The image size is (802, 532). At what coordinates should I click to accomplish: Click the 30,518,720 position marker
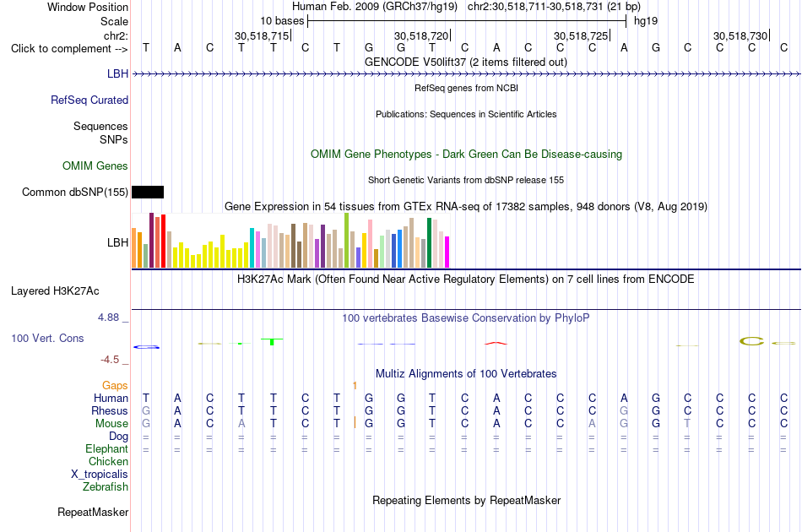click(x=422, y=35)
